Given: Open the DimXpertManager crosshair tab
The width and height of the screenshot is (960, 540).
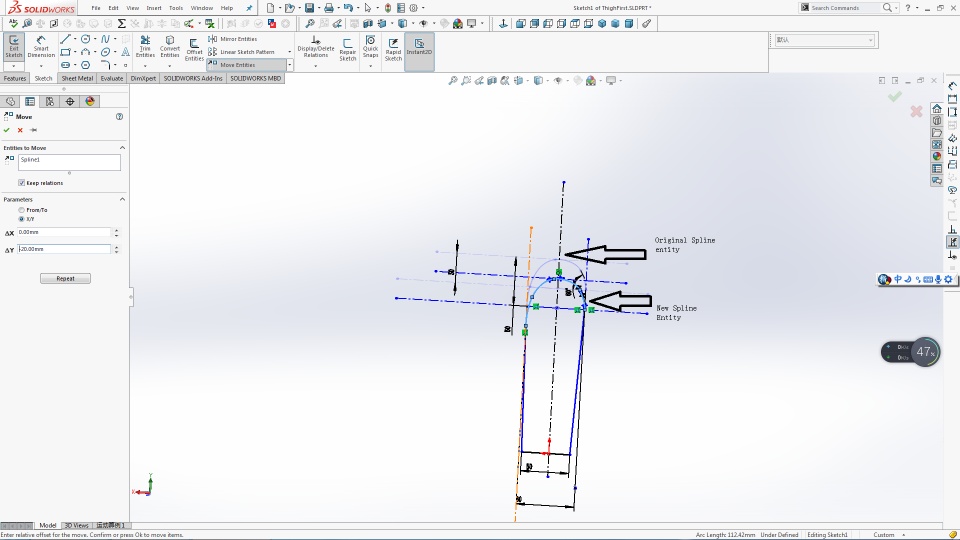Looking at the screenshot, I should [70, 102].
